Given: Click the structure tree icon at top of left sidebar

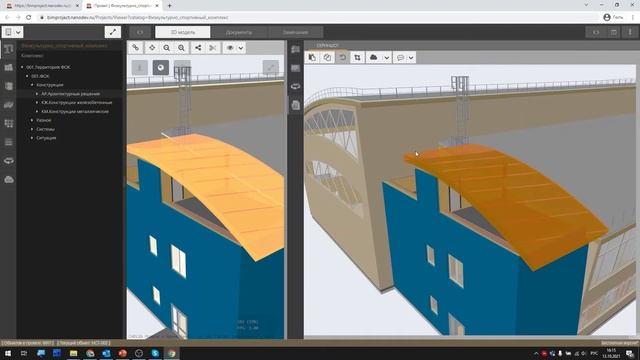Looking at the screenshot, I should (9, 49).
